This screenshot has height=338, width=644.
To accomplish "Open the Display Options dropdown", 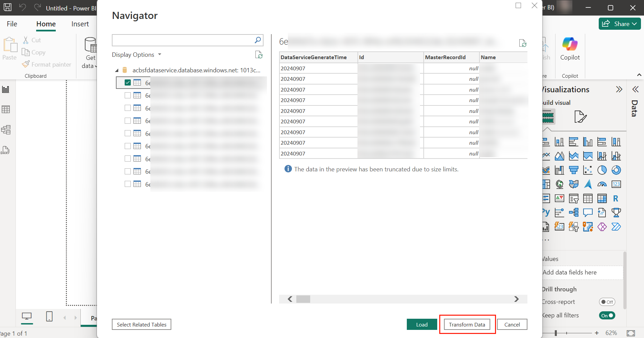I will tap(136, 54).
